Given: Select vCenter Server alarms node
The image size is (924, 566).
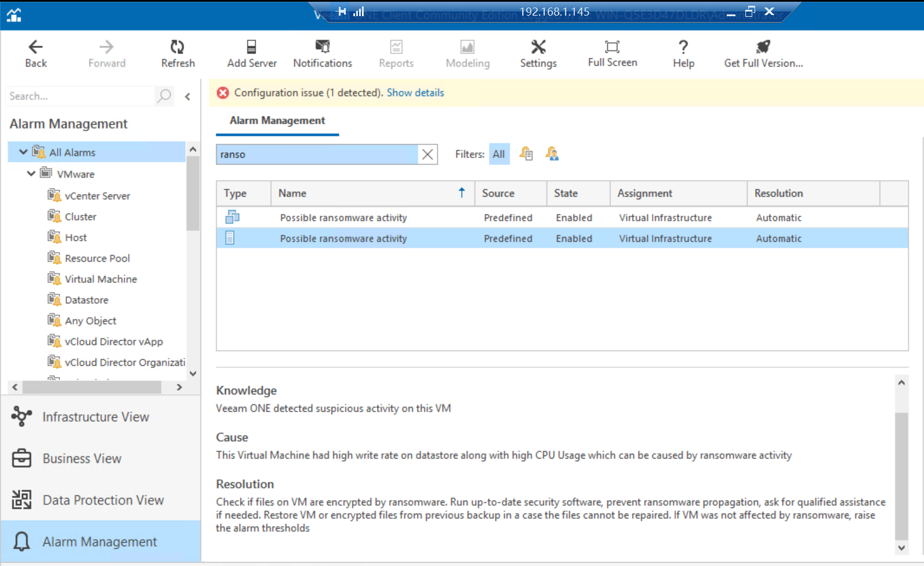Looking at the screenshot, I should [x=97, y=196].
